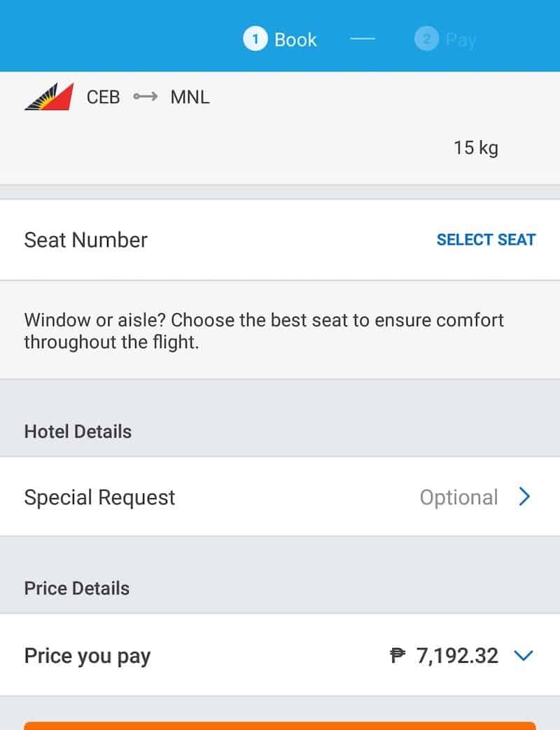
Task: Tap the CEB departure airport code
Action: click(x=104, y=97)
